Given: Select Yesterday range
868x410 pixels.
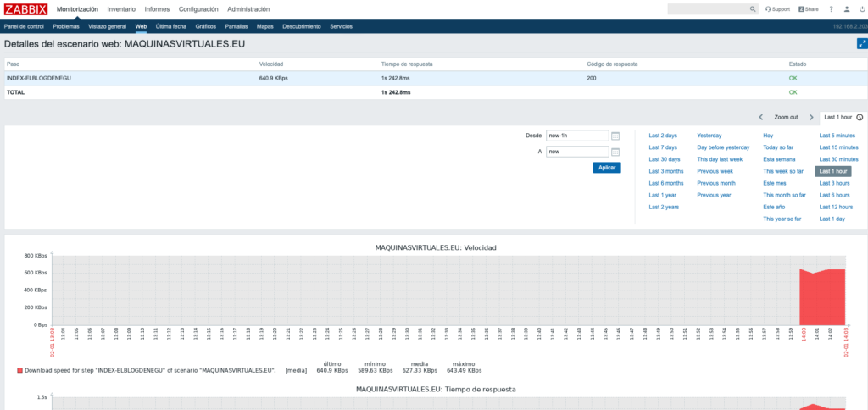Looking at the screenshot, I should [x=709, y=136].
